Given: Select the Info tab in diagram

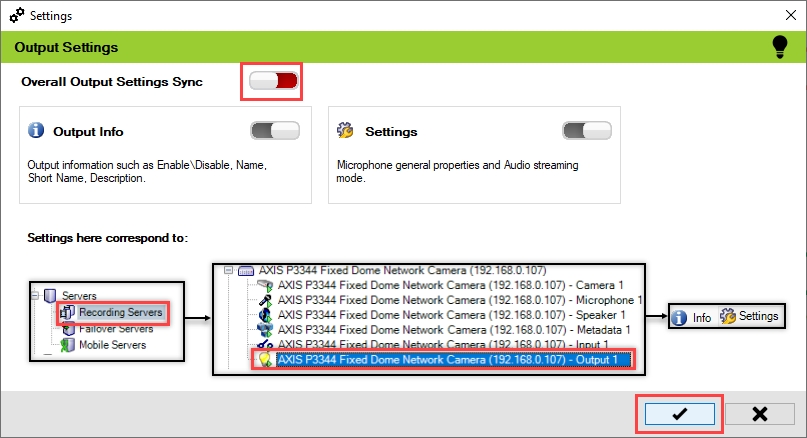Looking at the screenshot, I should (x=692, y=317).
